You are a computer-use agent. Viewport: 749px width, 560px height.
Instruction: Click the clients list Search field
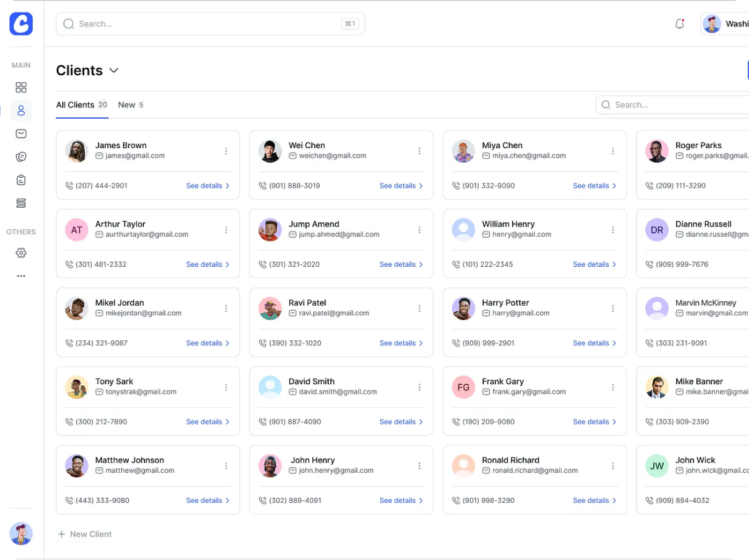click(x=672, y=105)
